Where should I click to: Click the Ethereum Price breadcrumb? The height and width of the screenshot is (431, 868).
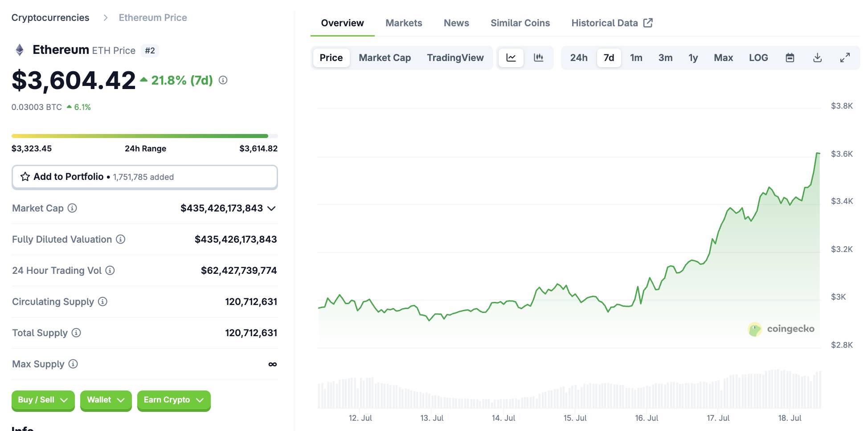click(x=153, y=18)
